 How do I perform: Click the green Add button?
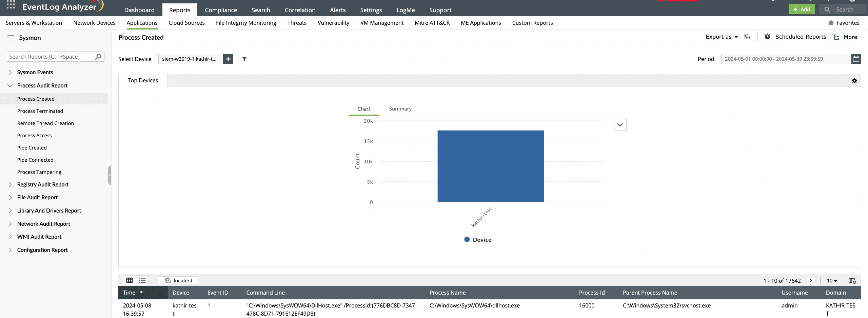[x=802, y=9]
